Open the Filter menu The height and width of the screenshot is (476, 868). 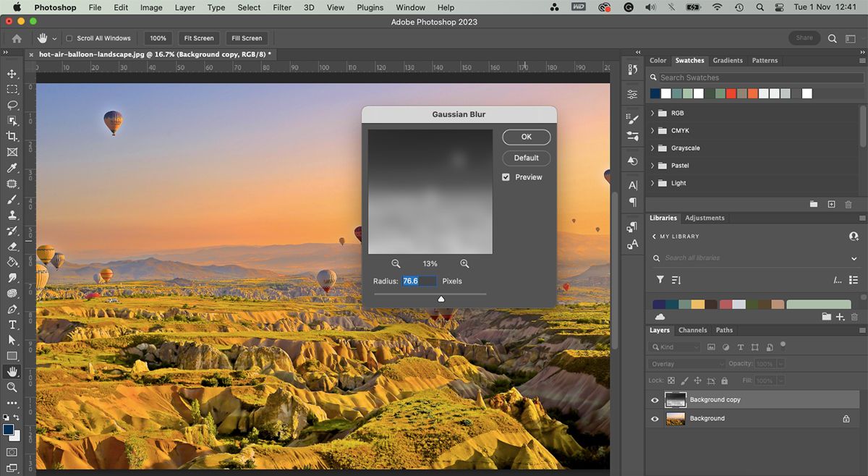[x=282, y=7]
